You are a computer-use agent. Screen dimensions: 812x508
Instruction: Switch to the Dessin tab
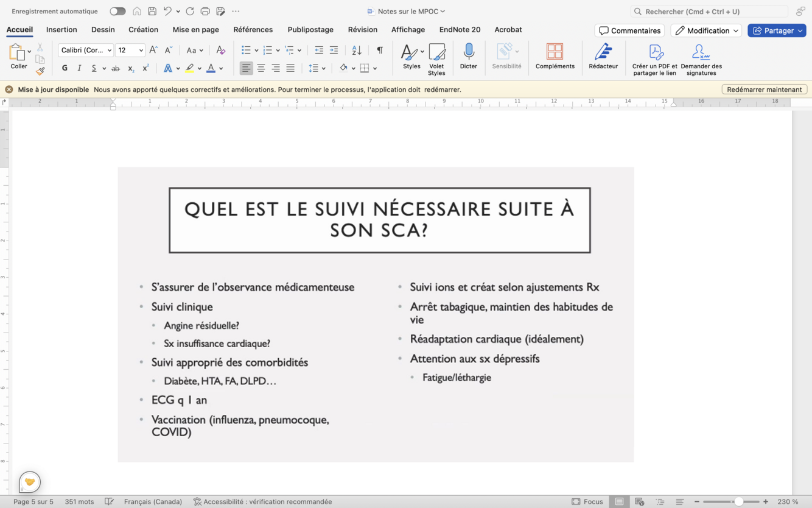[103, 29]
